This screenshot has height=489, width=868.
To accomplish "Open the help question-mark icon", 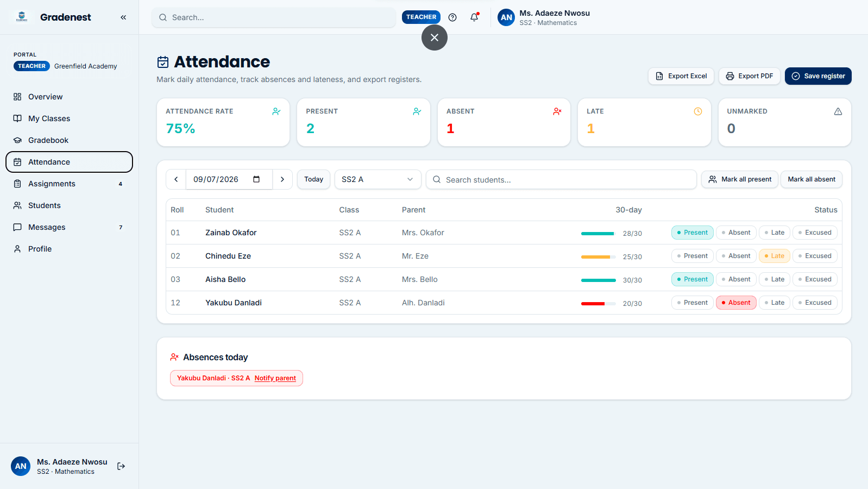I will [x=452, y=17].
